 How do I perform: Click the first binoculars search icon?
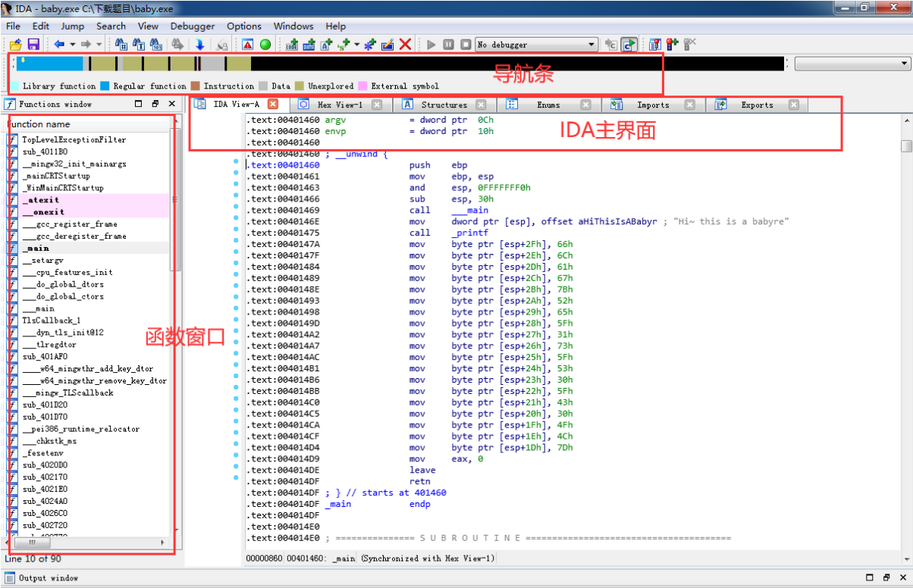pos(121,45)
